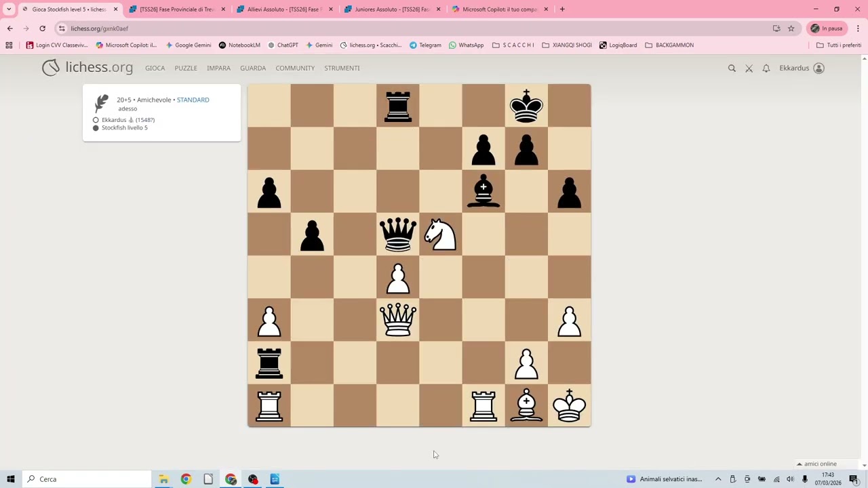Open File Explorer from the taskbar

click(x=163, y=479)
